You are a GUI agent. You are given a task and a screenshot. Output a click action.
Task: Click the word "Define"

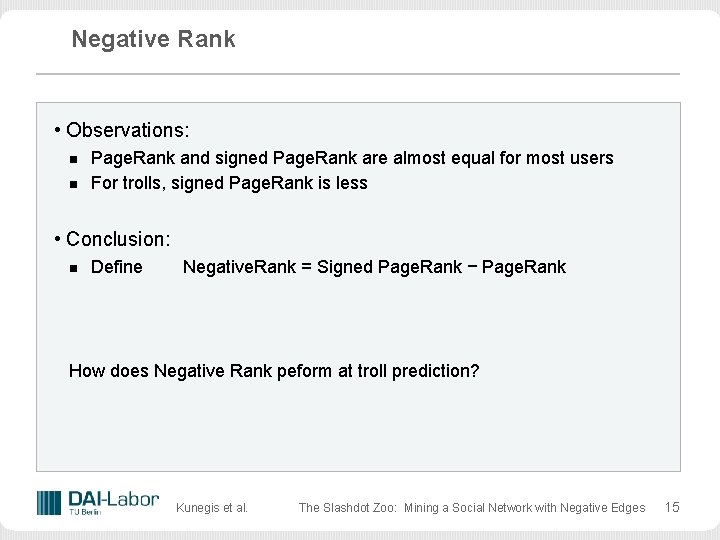117,267
